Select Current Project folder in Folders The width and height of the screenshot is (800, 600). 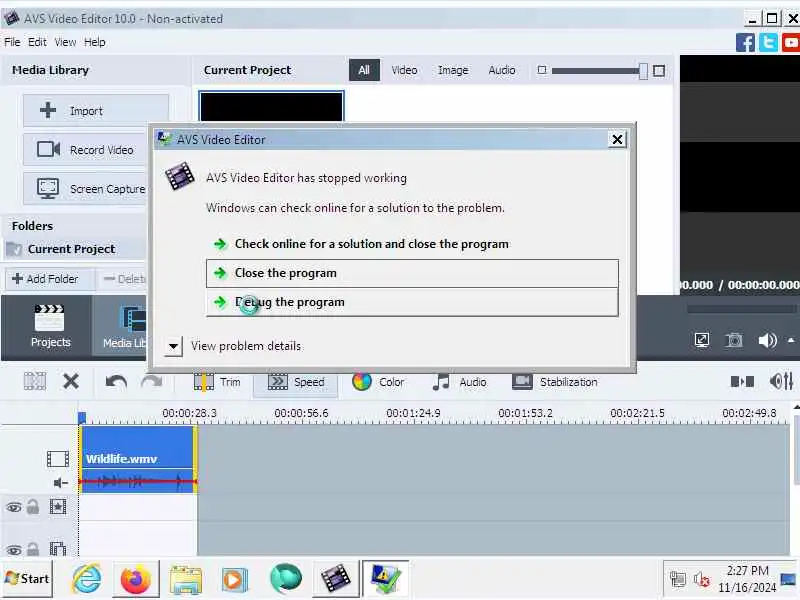click(74, 249)
